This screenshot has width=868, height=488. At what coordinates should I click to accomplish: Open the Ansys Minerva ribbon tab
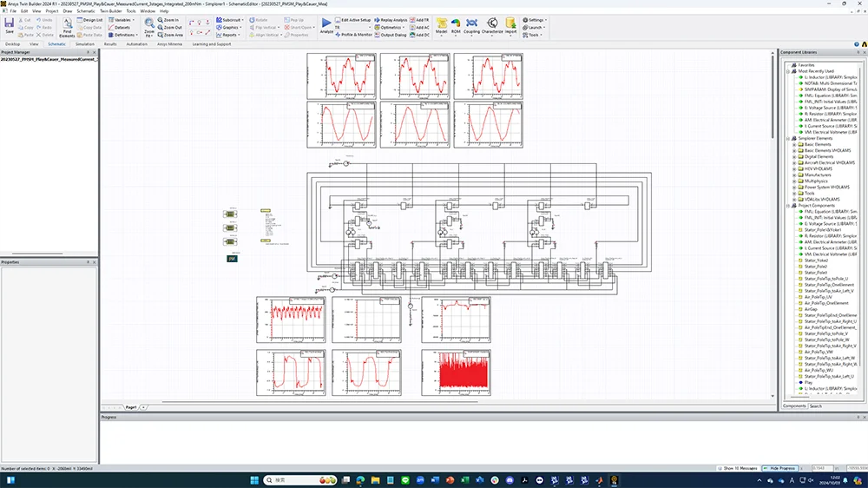(169, 44)
